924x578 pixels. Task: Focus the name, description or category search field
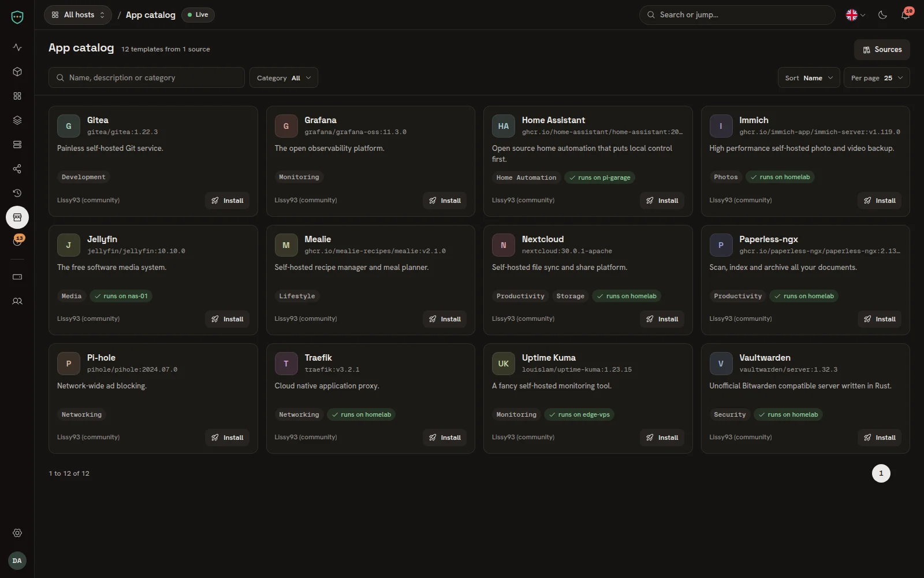[x=147, y=78]
